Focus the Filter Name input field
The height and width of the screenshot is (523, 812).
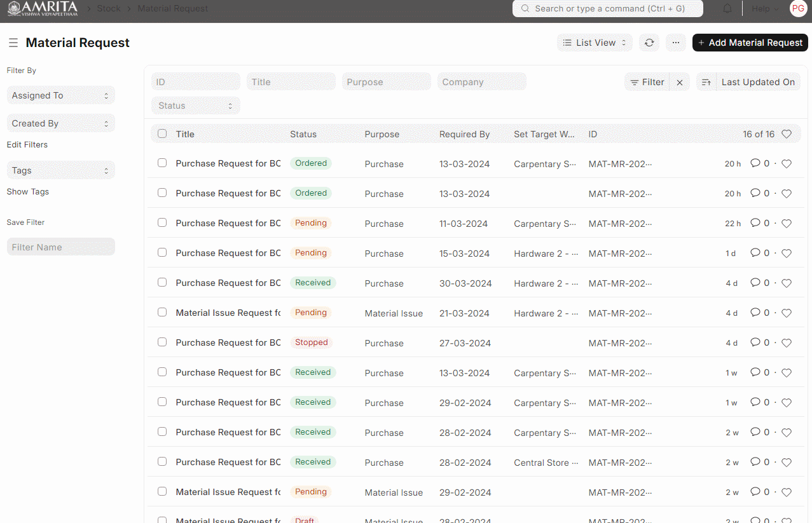[x=60, y=247]
